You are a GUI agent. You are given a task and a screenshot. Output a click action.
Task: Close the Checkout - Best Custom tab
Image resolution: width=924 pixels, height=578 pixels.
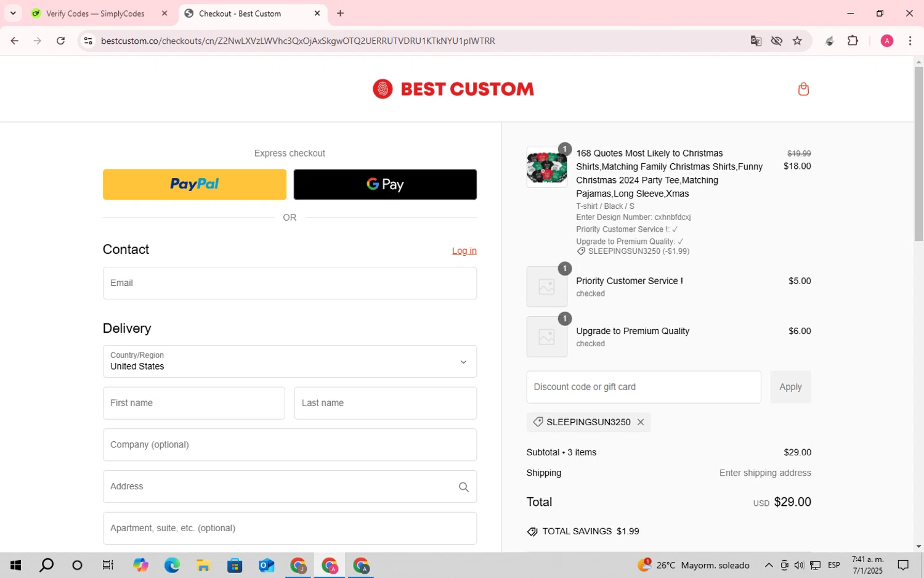pos(317,13)
